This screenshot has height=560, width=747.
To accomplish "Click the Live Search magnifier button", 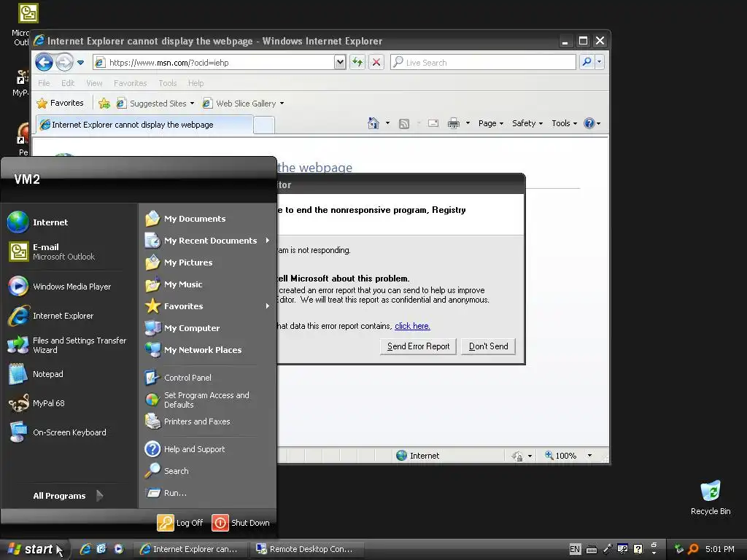I will point(587,62).
